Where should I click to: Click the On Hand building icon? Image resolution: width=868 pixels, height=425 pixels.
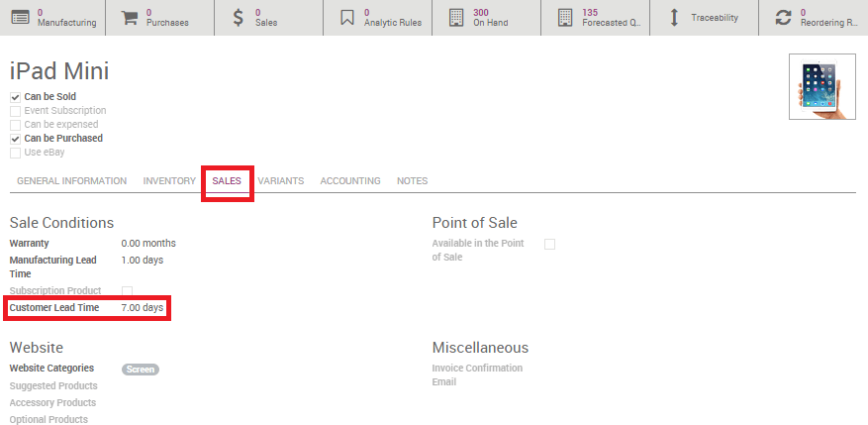click(x=455, y=18)
